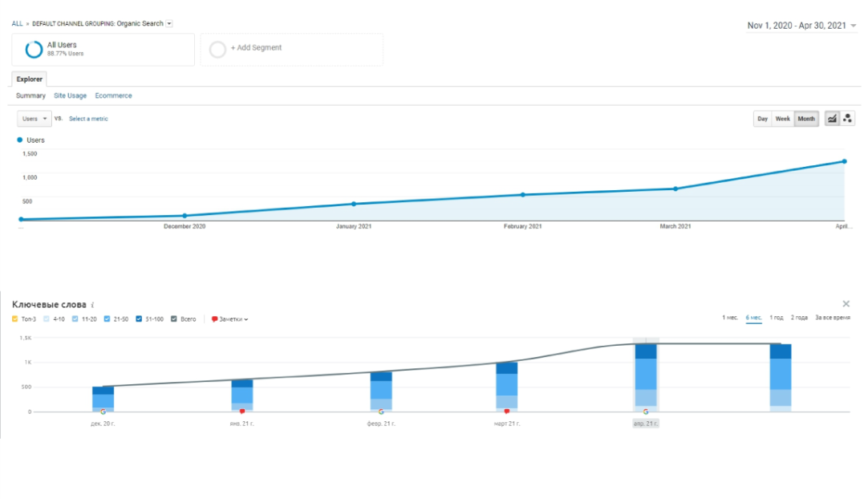Click the rightmost unlabeled keyword bar
Screen dimensions: 868x499
pos(781,378)
